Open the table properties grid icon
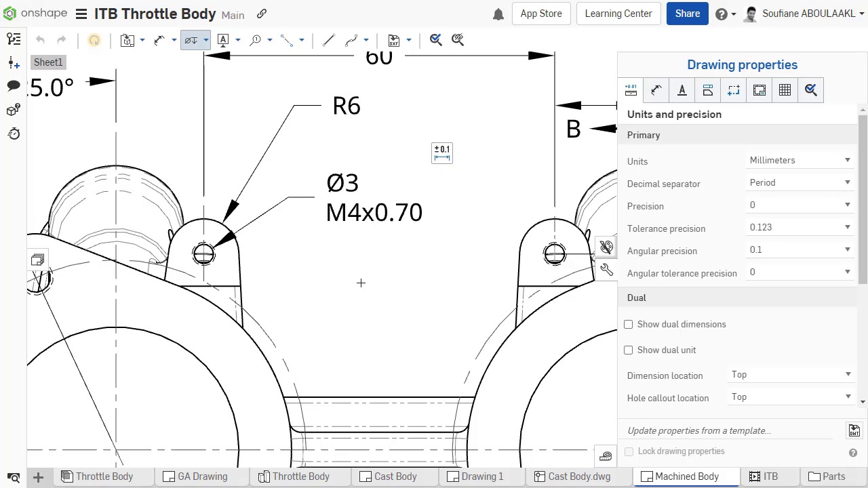868x488 pixels. click(x=785, y=90)
